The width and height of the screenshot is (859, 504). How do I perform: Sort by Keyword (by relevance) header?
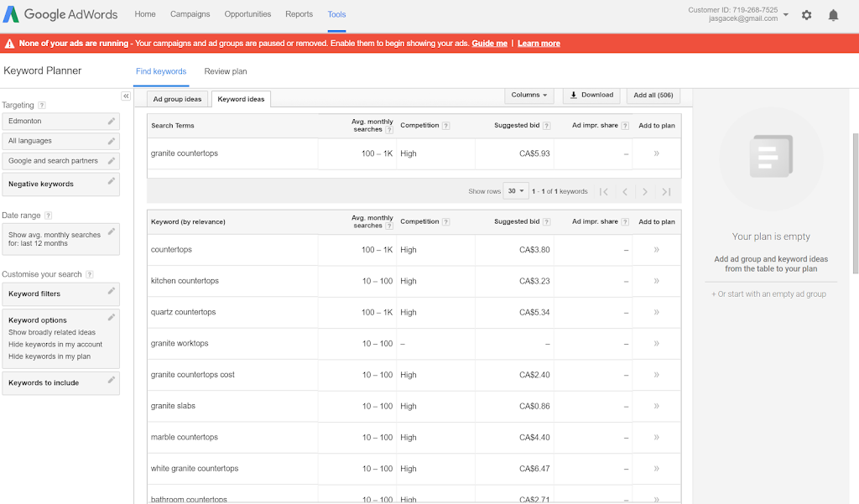tap(188, 222)
